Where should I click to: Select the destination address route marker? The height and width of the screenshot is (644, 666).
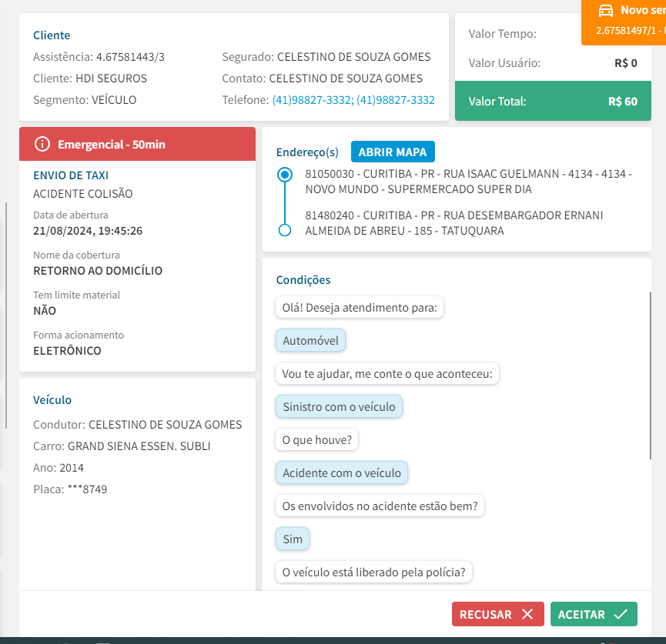click(x=285, y=230)
